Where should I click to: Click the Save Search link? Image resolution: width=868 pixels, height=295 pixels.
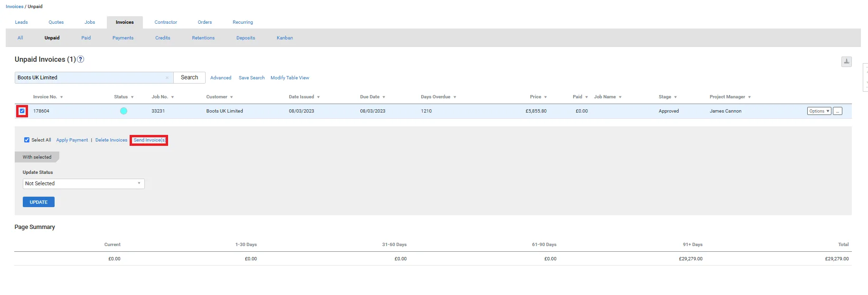[x=252, y=78]
